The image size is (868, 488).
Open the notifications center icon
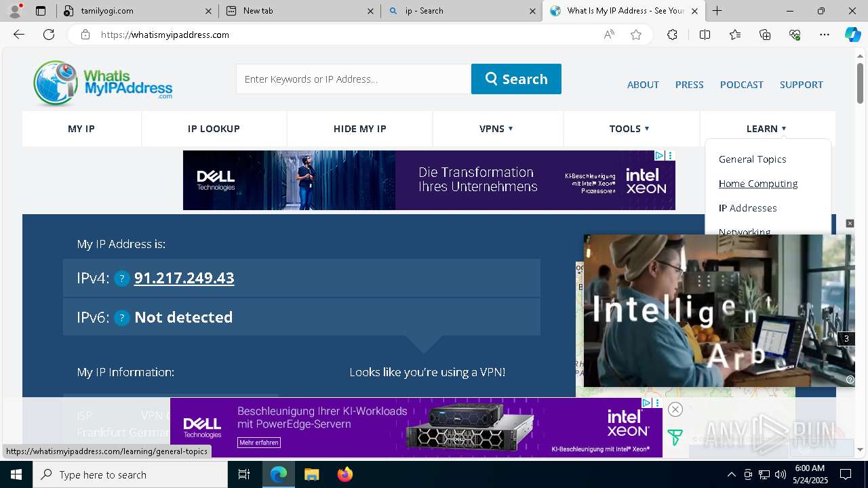[846, 474]
